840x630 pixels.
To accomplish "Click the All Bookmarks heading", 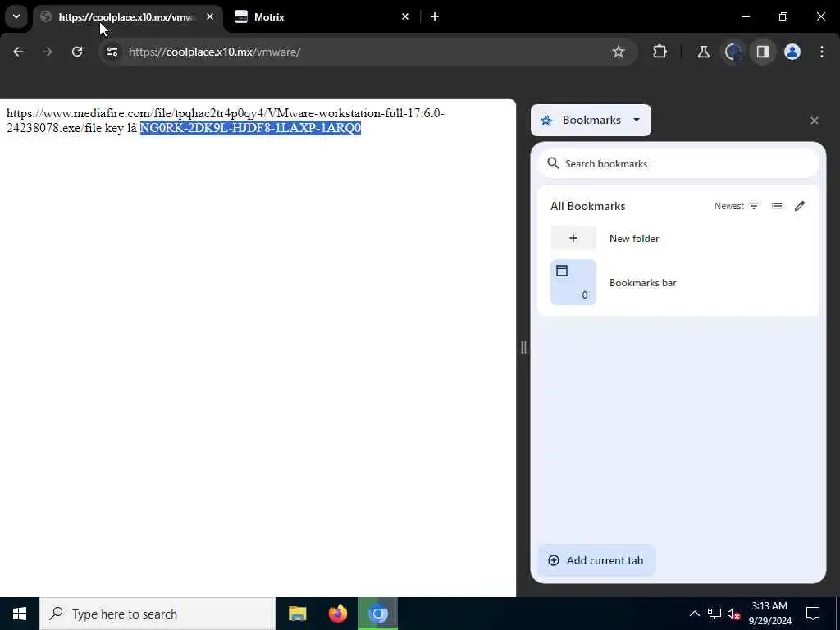I will point(587,206).
